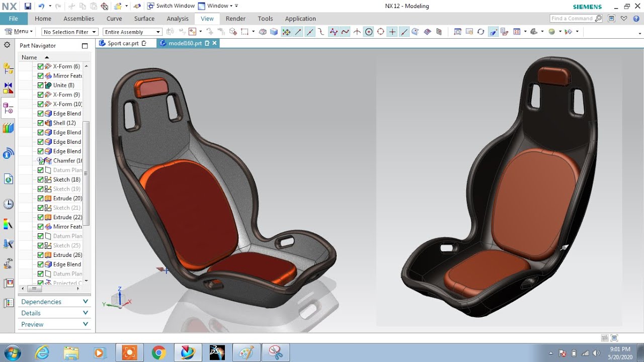The height and width of the screenshot is (362, 644).
Task: Uncheck the X-Form (9) feature checkbox
Action: pyautogui.click(x=41, y=95)
